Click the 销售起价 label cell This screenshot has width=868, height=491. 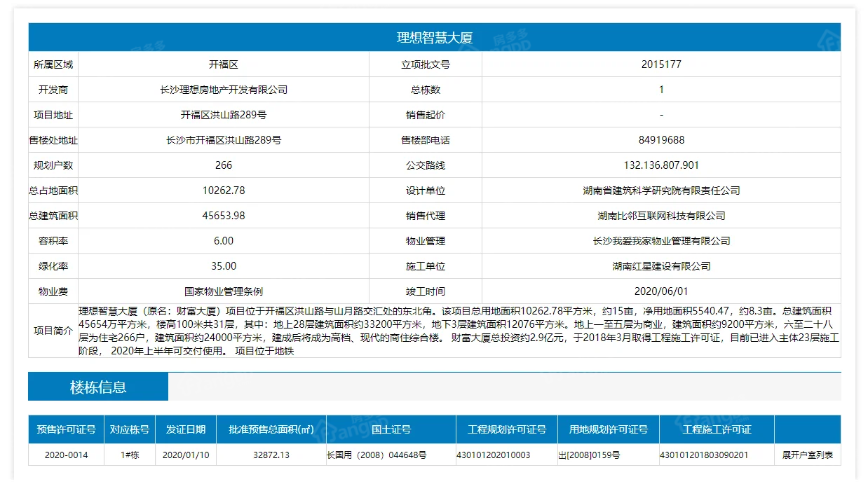426,115
